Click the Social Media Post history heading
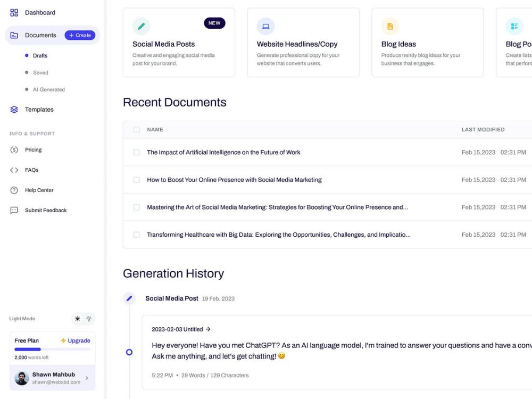 pyautogui.click(x=172, y=298)
